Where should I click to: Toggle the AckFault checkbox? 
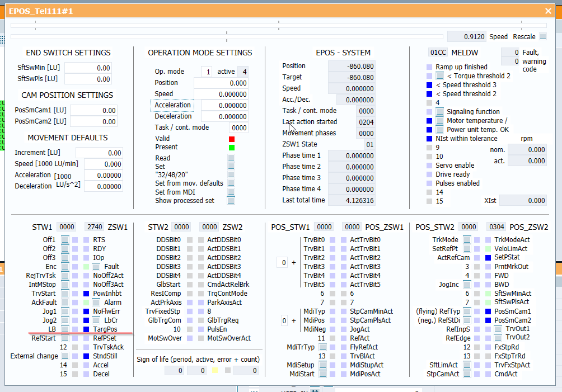point(65,302)
